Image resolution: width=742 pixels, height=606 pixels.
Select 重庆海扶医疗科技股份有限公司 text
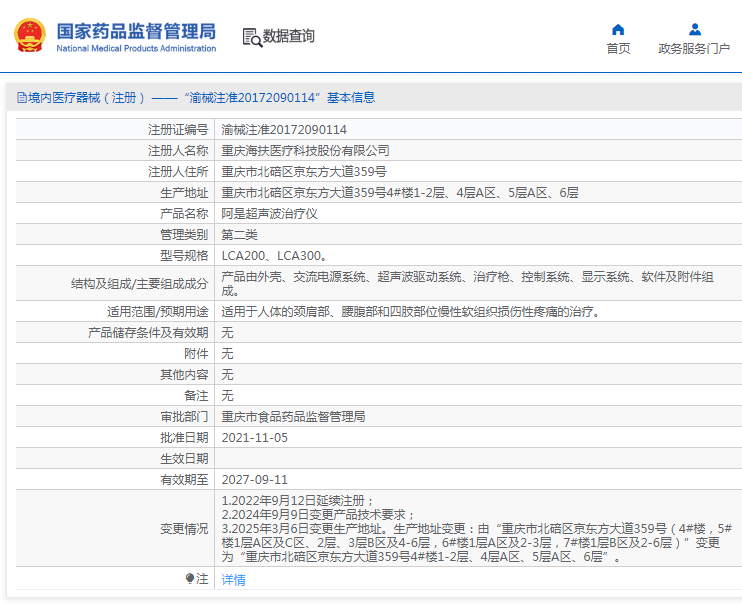coord(305,150)
